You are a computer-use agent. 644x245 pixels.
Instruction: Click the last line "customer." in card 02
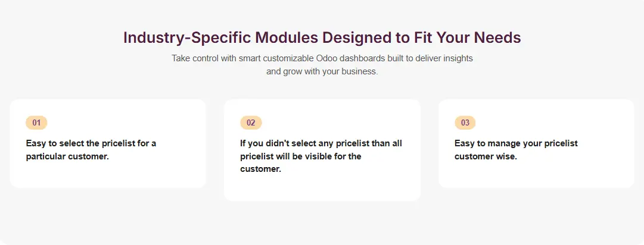tap(260, 169)
